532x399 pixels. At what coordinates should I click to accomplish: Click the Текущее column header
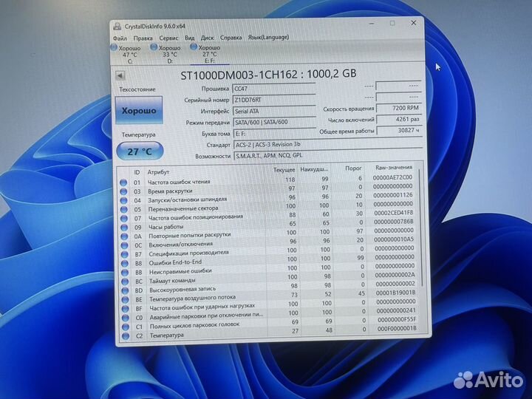(284, 170)
